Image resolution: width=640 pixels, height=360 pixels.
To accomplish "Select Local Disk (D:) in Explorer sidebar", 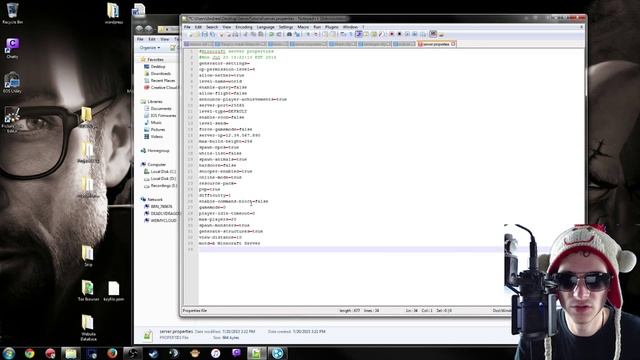I will 163,179.
